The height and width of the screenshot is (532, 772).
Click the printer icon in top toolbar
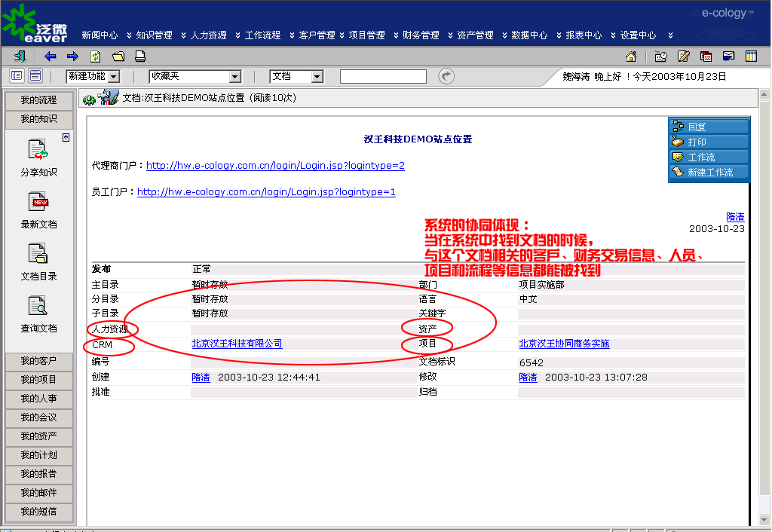point(140,57)
